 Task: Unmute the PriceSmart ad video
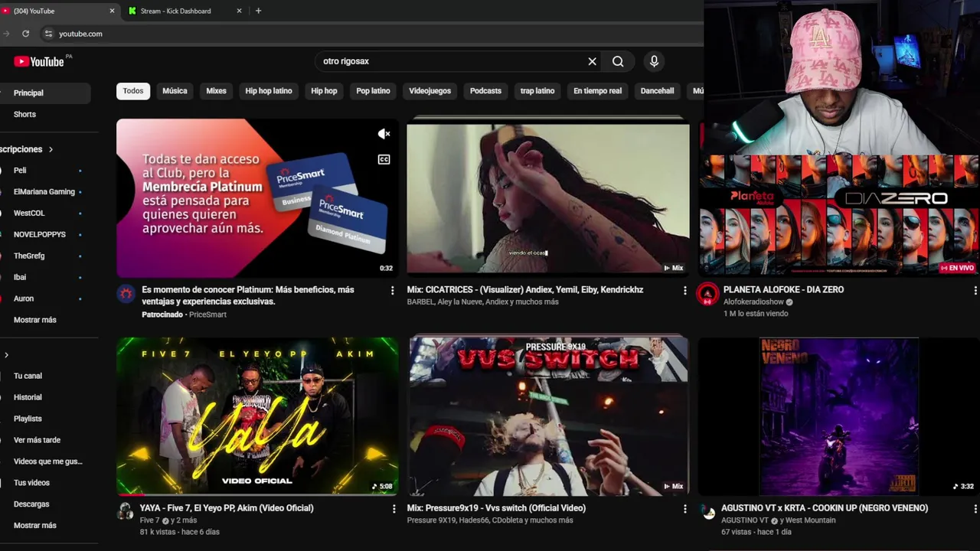pos(384,134)
